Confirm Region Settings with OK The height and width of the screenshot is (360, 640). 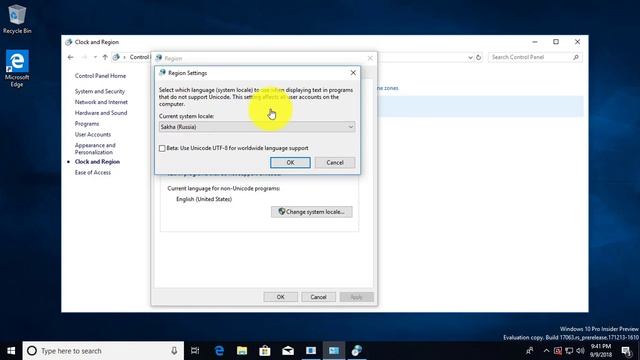pyautogui.click(x=290, y=162)
